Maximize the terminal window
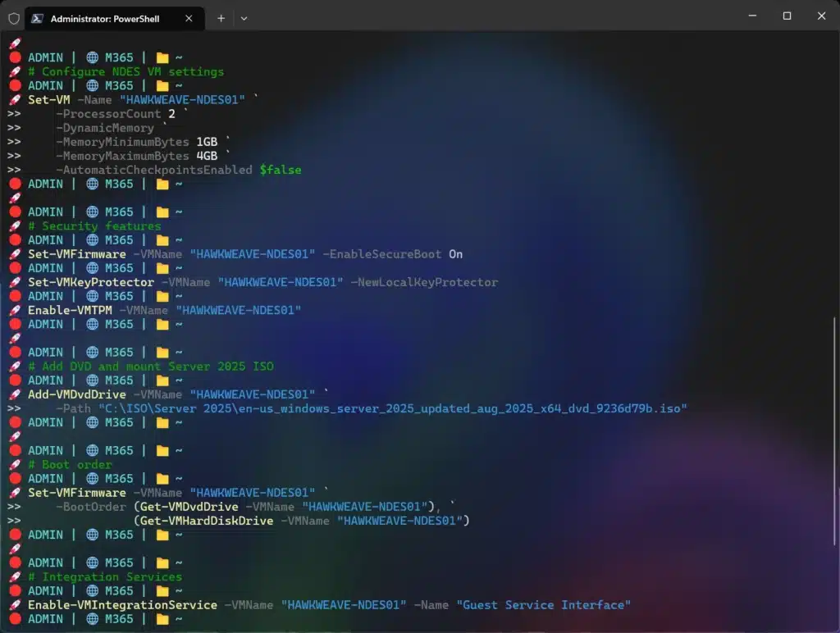 pos(787,16)
